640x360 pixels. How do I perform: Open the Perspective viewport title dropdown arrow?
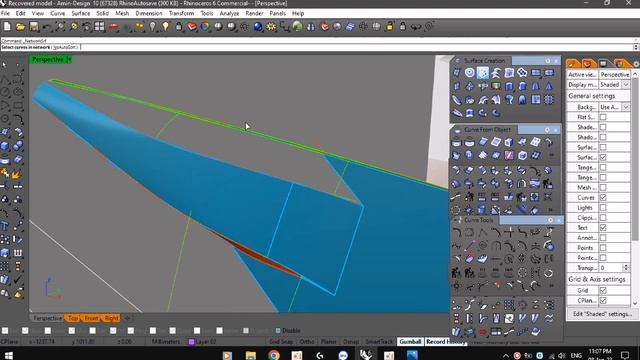pyautogui.click(x=68, y=60)
